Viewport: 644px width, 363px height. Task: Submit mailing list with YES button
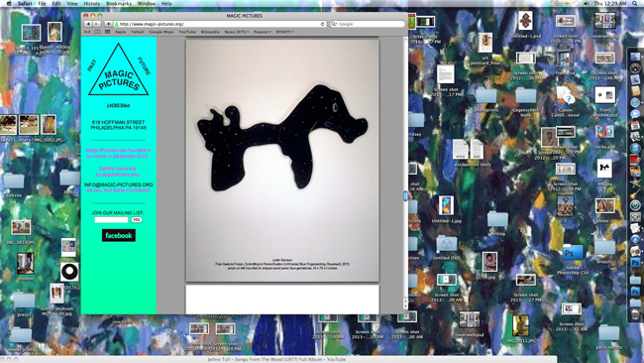click(137, 220)
